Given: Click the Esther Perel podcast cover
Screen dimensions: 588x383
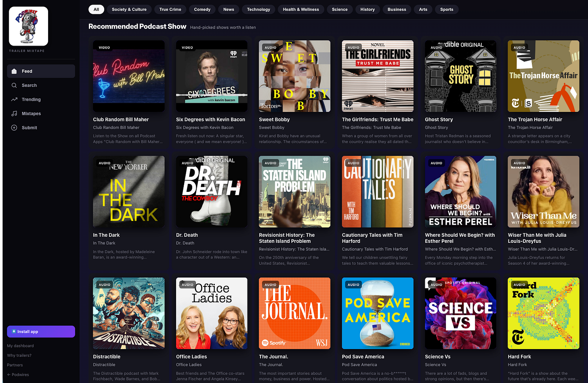Looking at the screenshot, I should 461,191.
